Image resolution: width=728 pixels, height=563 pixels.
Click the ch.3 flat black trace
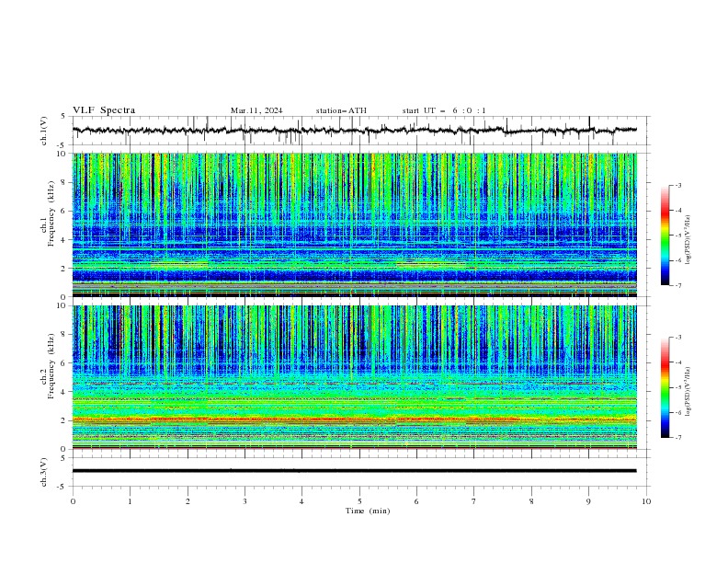coord(354,471)
